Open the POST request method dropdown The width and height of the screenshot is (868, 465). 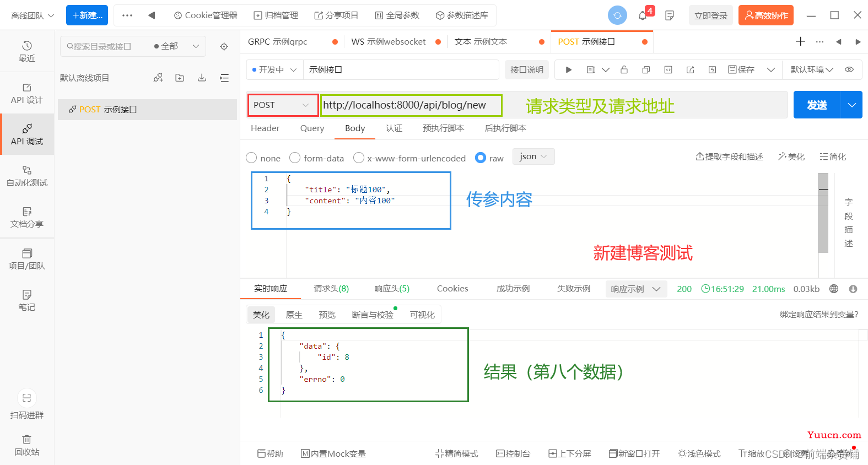pyautogui.click(x=283, y=105)
